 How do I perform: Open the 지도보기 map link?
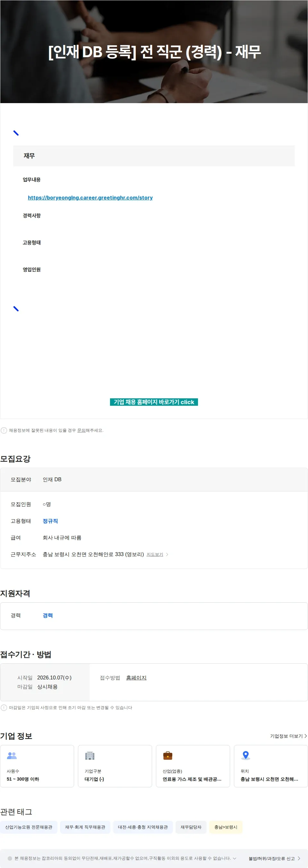pyautogui.click(x=155, y=554)
